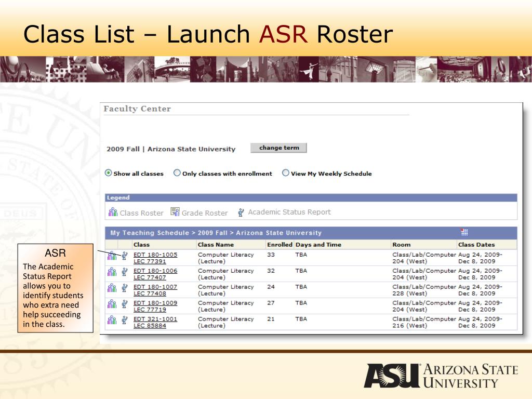Click the Class Roster legend icon

[113, 212]
